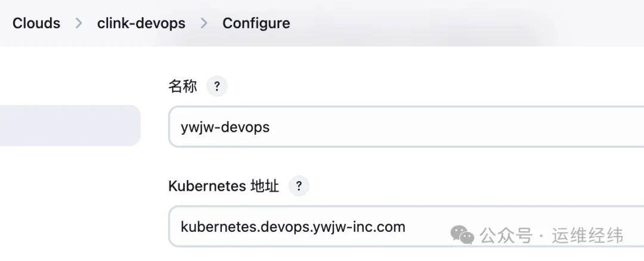This screenshot has width=644, height=261.
Task: Click the ywjw-devops text in name field
Action: pyautogui.click(x=225, y=127)
